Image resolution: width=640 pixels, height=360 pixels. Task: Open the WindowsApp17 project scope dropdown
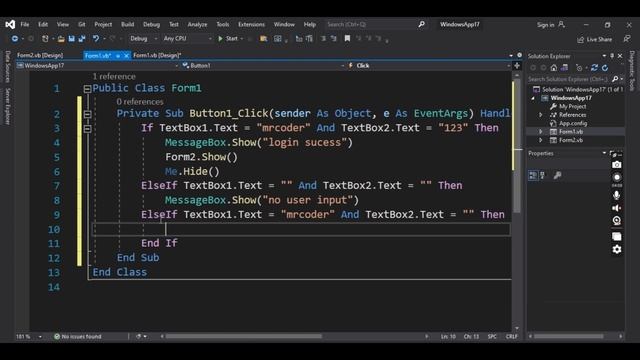(x=97, y=66)
